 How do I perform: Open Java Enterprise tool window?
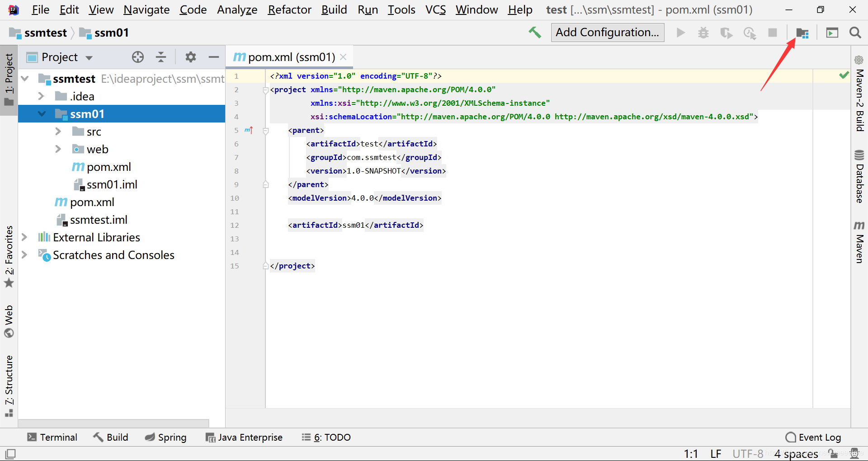tap(244, 437)
